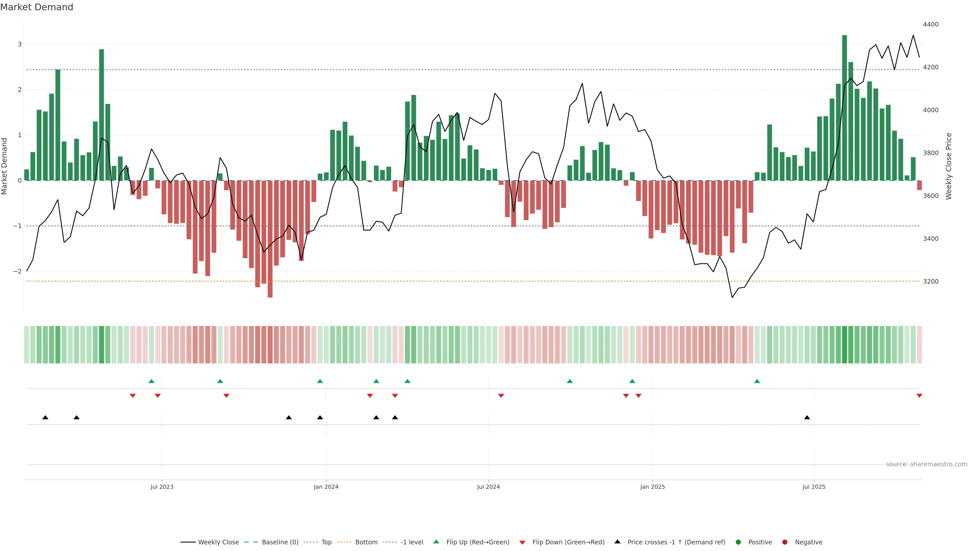This screenshot has width=980, height=551.
Task: Toggle the -1 level legend entry
Action: 412,542
